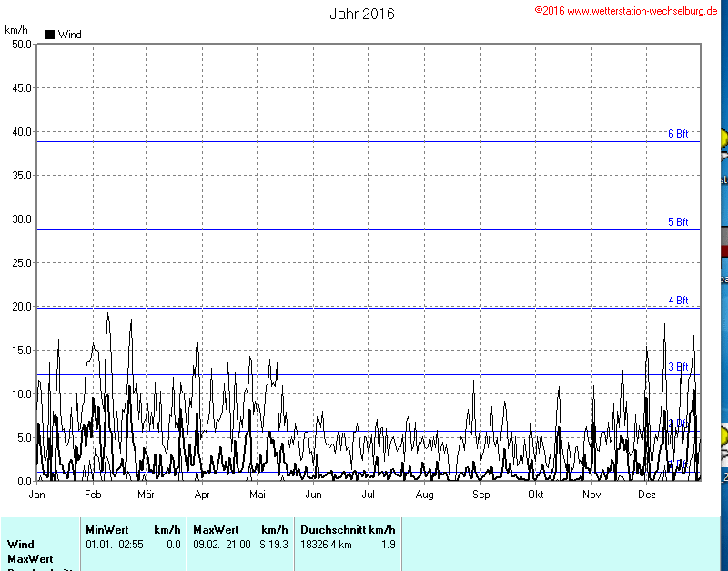Select the maximum timestamp "09.02. 21:00"
This screenshot has height=571, width=728.
coord(222,545)
